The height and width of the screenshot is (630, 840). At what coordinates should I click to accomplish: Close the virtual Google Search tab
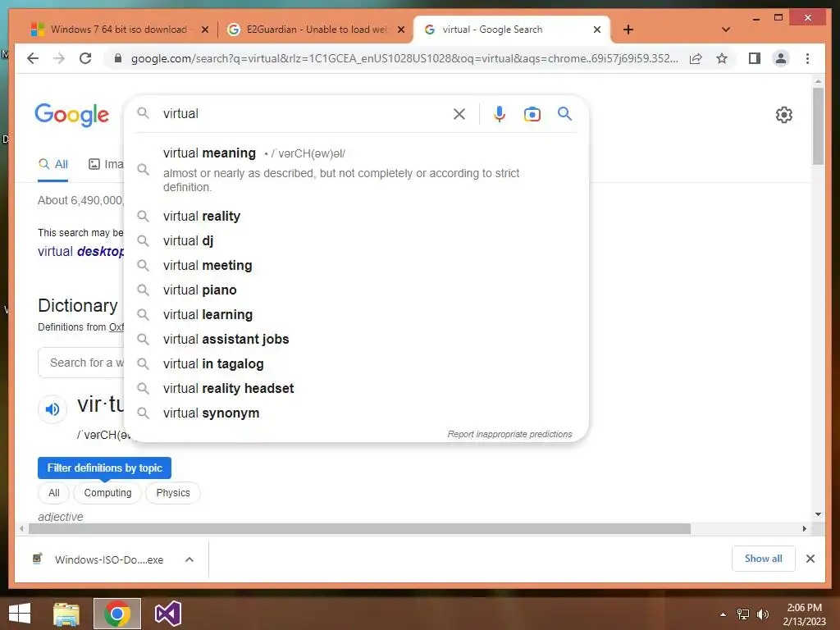click(x=597, y=30)
